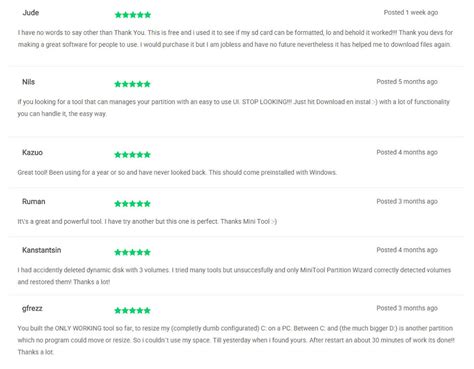Screen dimensions: 474x369
Task: Click the green stars next to Ruman
Action: click(132, 204)
